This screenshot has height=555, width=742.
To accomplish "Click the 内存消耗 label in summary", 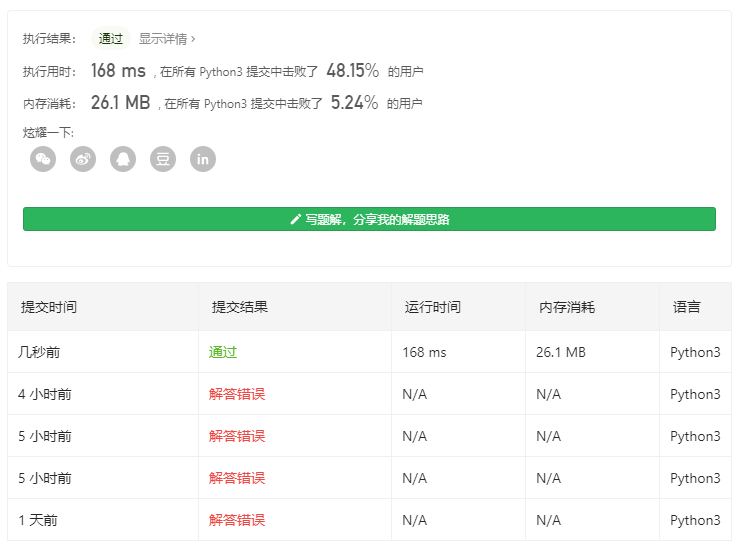I will coord(49,103).
